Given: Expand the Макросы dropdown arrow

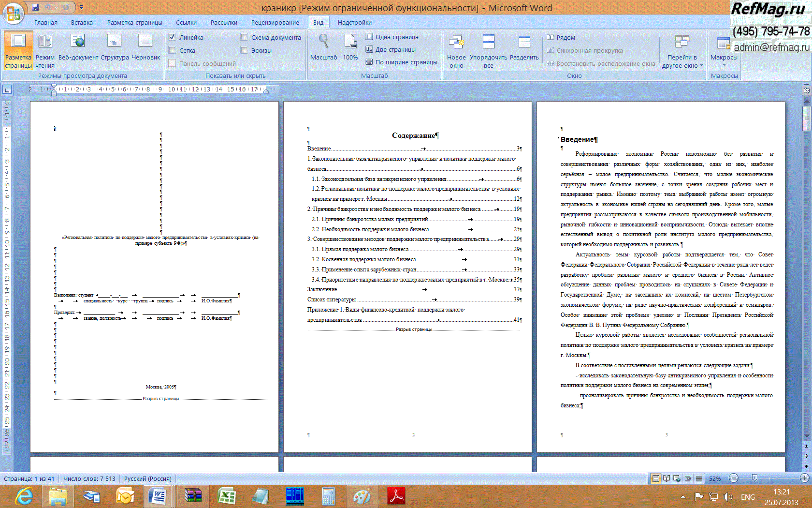Looking at the screenshot, I should (x=724, y=65).
